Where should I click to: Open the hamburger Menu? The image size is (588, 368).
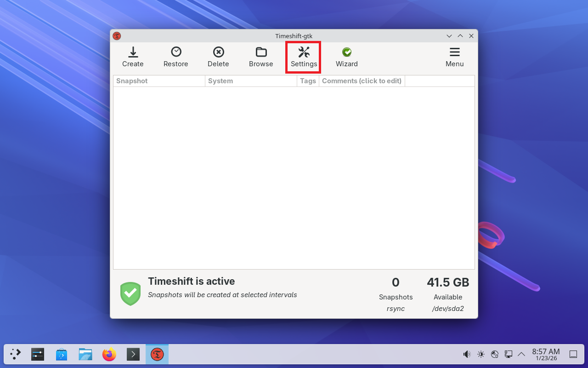coord(454,57)
